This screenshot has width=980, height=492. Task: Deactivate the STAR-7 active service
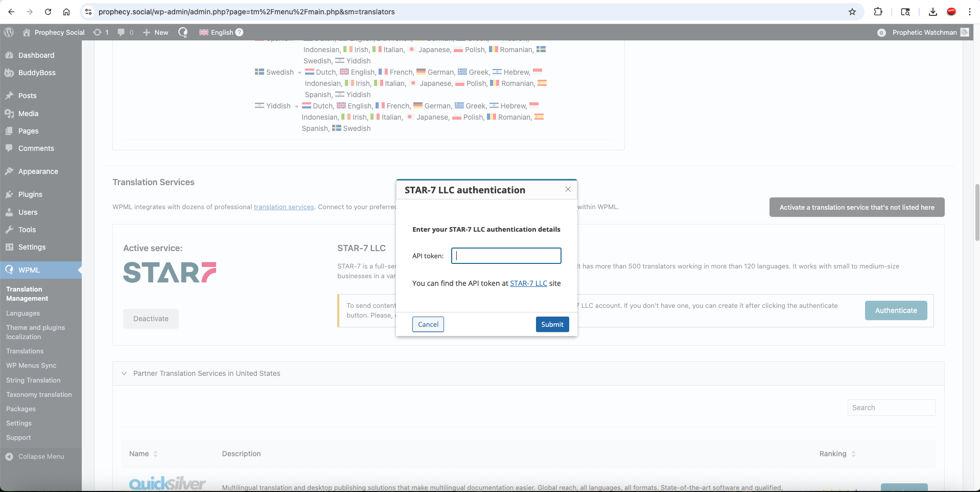point(151,319)
